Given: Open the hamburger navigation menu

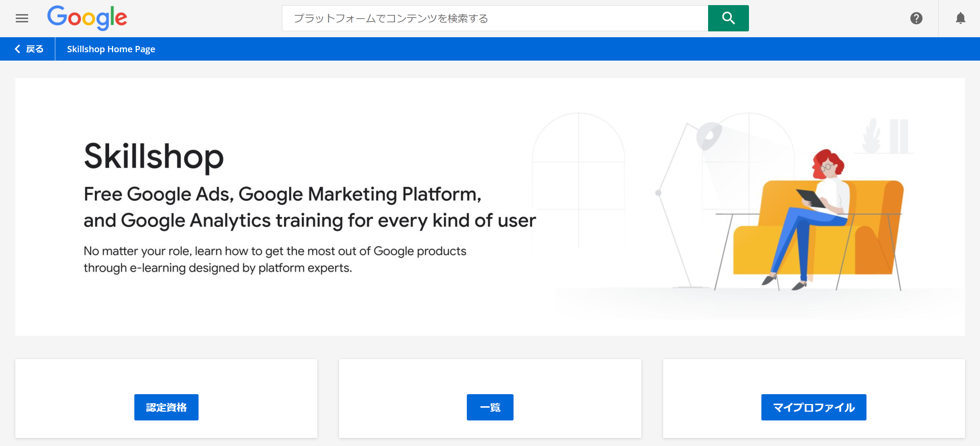Looking at the screenshot, I should tap(22, 18).
